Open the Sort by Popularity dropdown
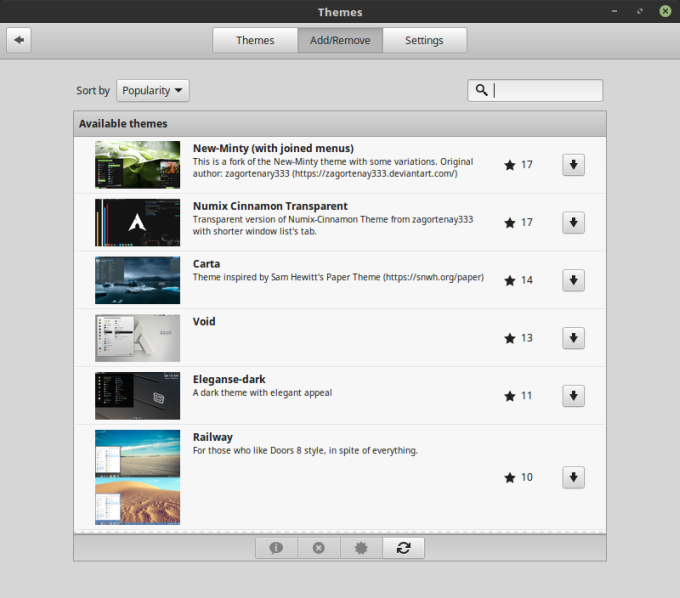680x598 pixels. coord(153,91)
